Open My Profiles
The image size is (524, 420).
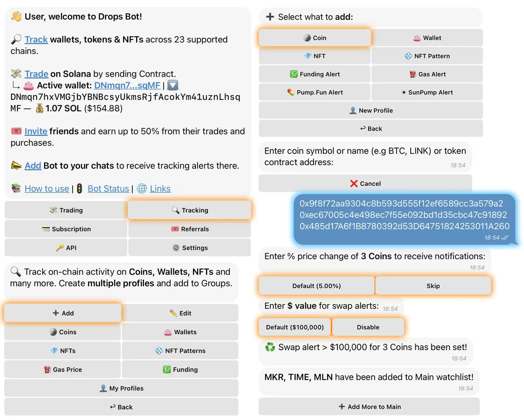click(121, 388)
